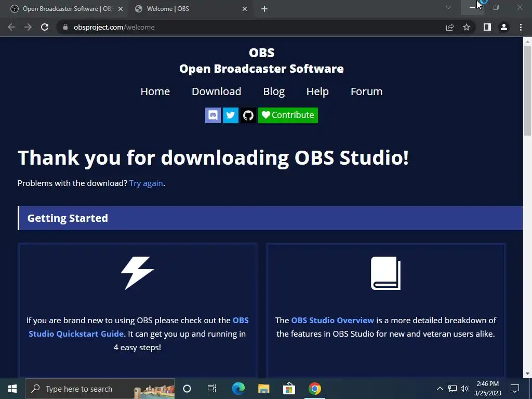The width and height of the screenshot is (532, 399).
Task: Click the book overview icon
Action: [386, 273]
